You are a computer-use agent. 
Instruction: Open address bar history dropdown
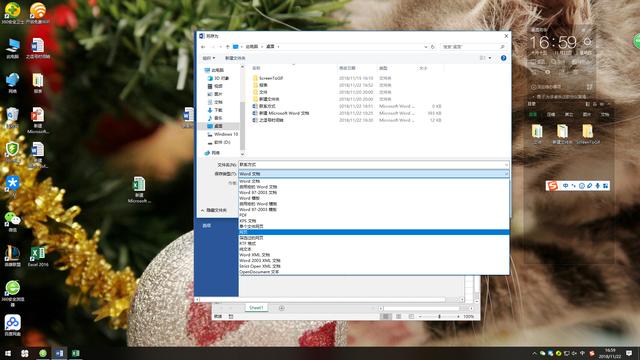pyautogui.click(x=426, y=47)
